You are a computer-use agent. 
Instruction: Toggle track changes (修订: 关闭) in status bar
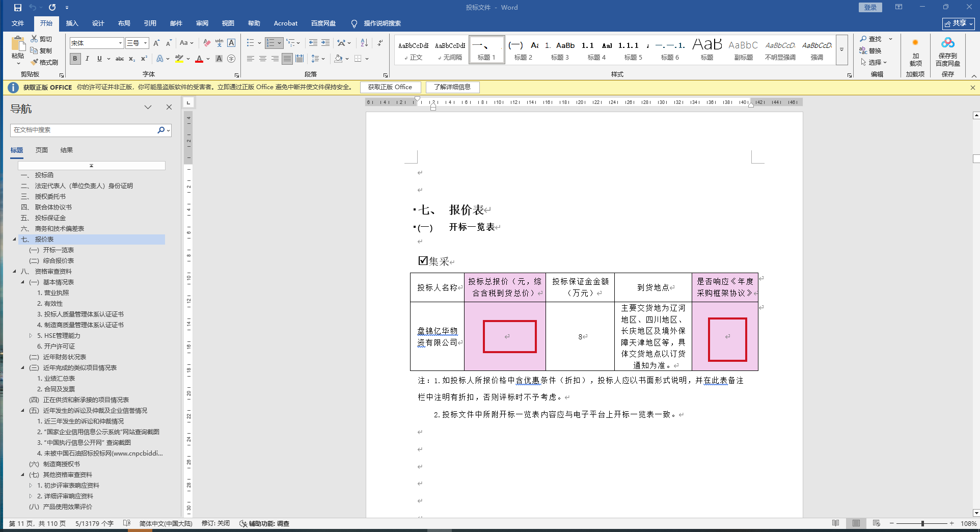(x=215, y=523)
